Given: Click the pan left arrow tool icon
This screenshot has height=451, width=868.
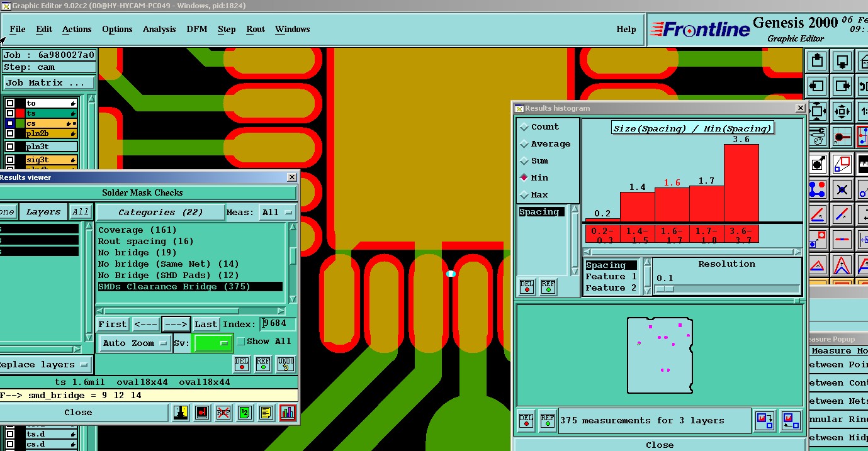Looking at the screenshot, I should coord(817,86).
